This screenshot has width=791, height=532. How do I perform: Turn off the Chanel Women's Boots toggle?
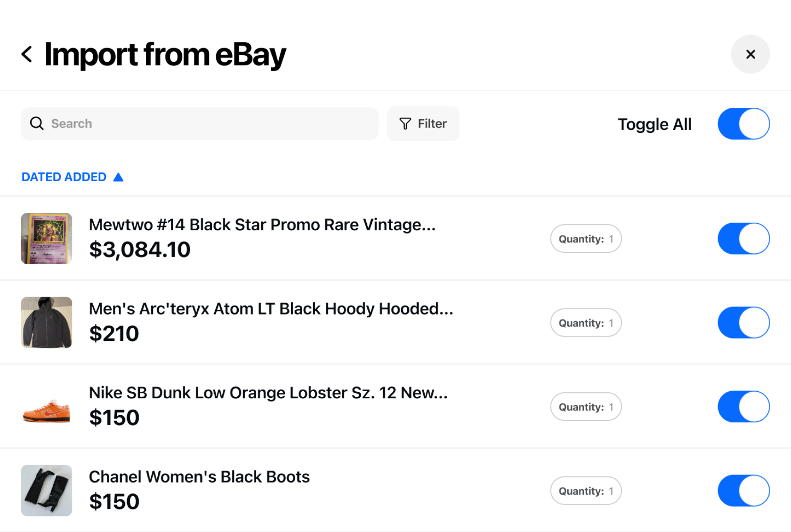pos(743,491)
